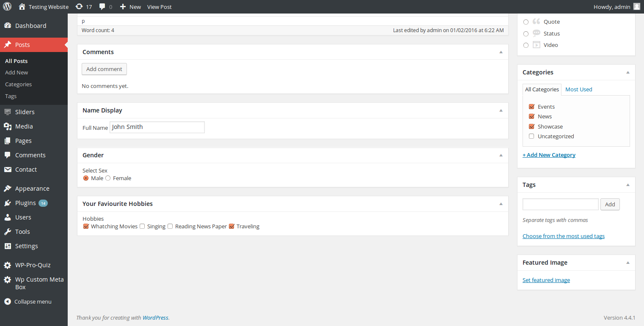The image size is (644, 326).
Task: Switch to the All Categories tab
Action: 542,89
